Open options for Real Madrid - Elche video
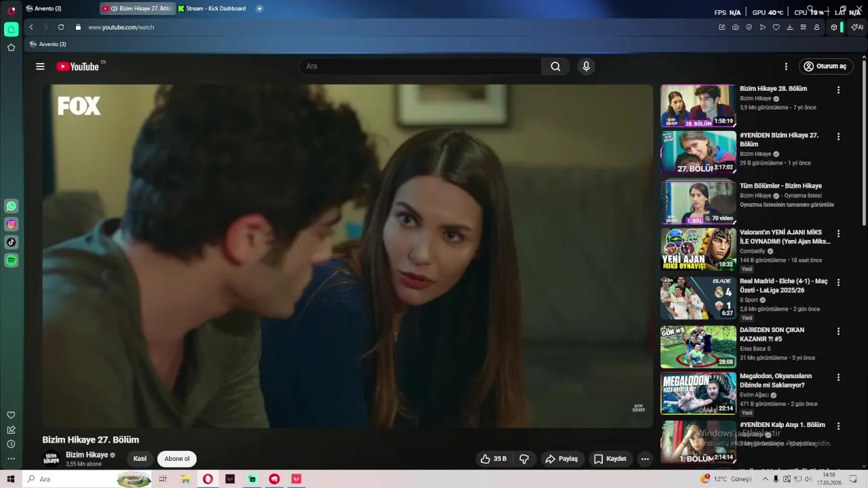This screenshot has width=868, height=488. coord(838,282)
